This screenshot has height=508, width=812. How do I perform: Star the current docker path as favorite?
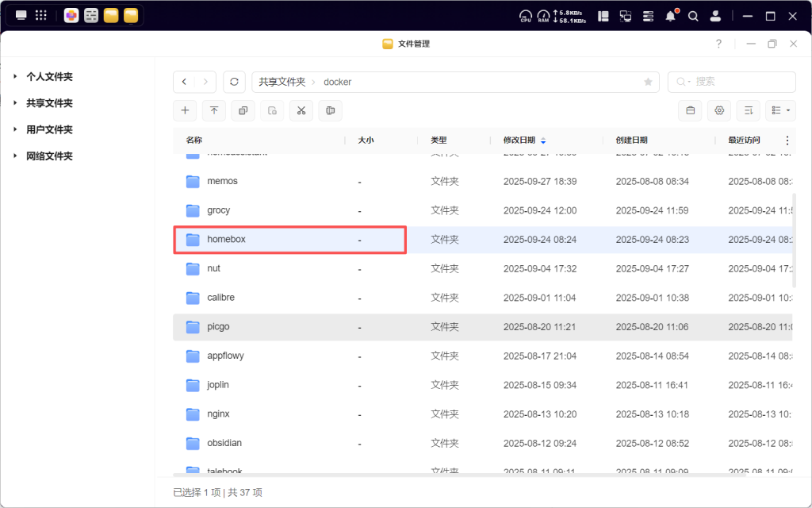pyautogui.click(x=648, y=82)
